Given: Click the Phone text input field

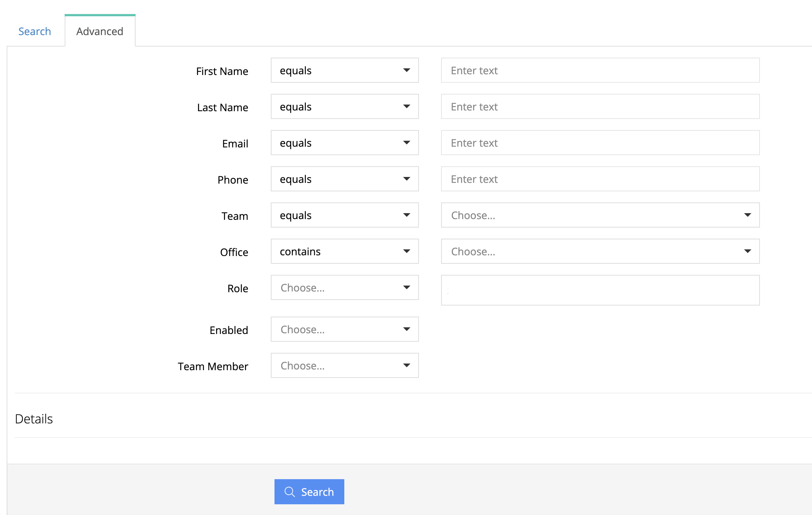Looking at the screenshot, I should [600, 179].
